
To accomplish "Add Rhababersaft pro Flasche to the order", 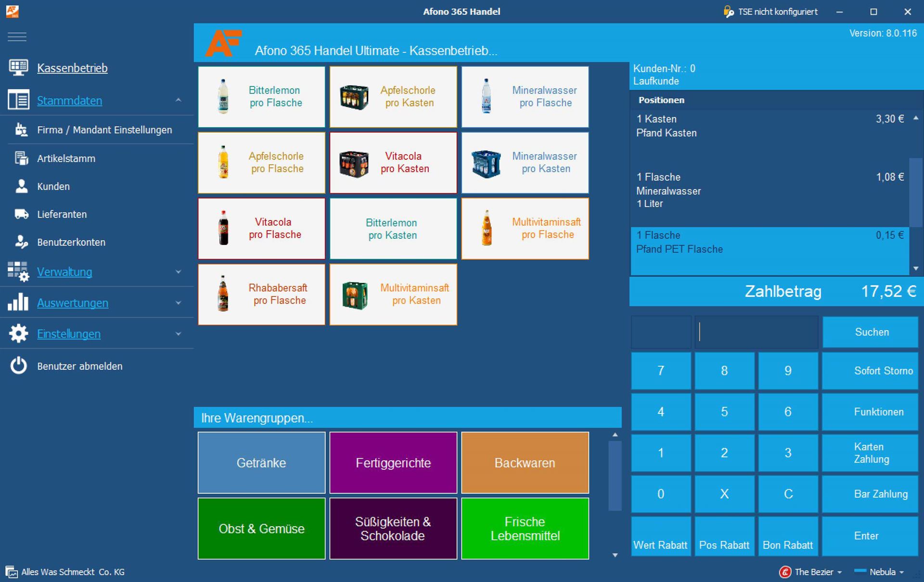I will [261, 294].
